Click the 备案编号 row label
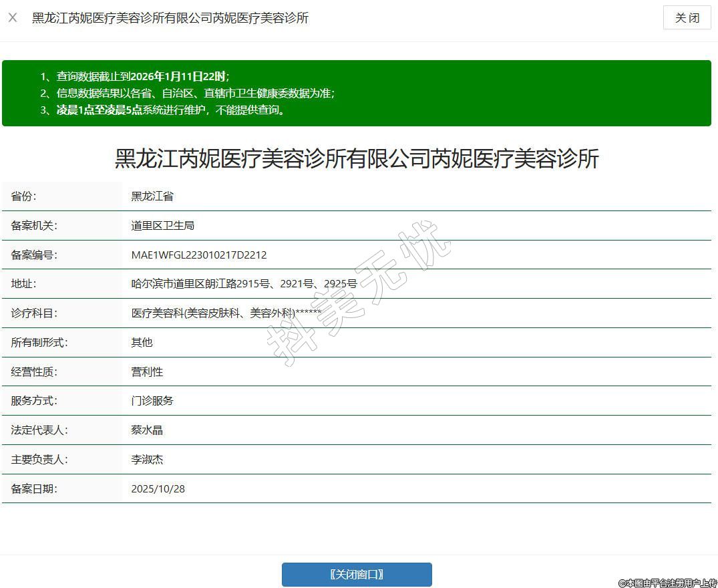 (34, 255)
